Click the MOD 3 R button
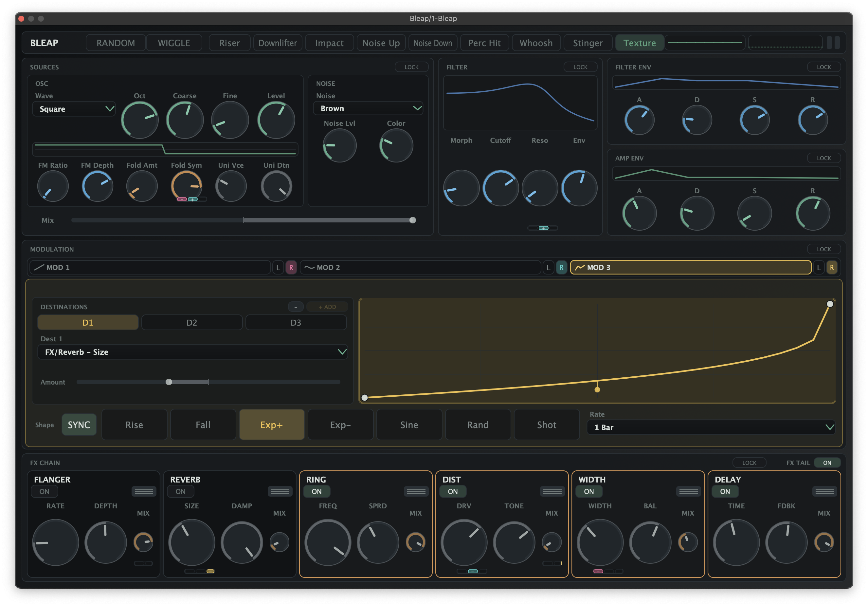The image size is (868, 606). click(x=832, y=267)
